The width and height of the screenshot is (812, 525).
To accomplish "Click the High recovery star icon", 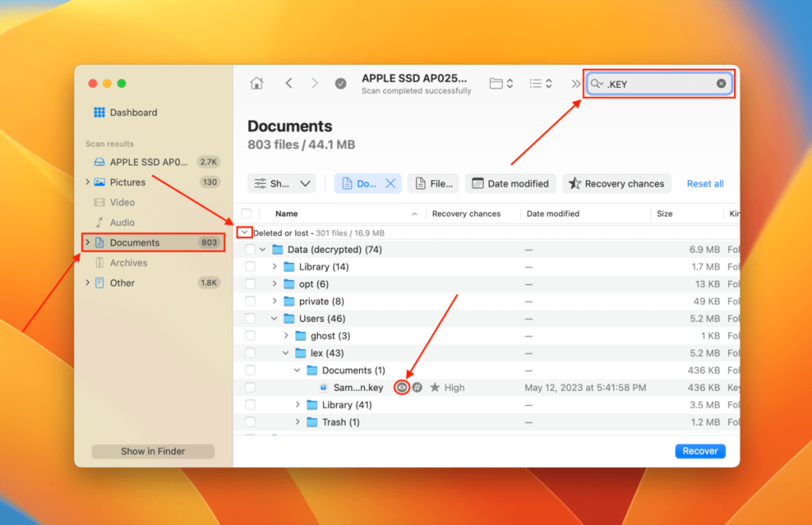I will point(435,387).
